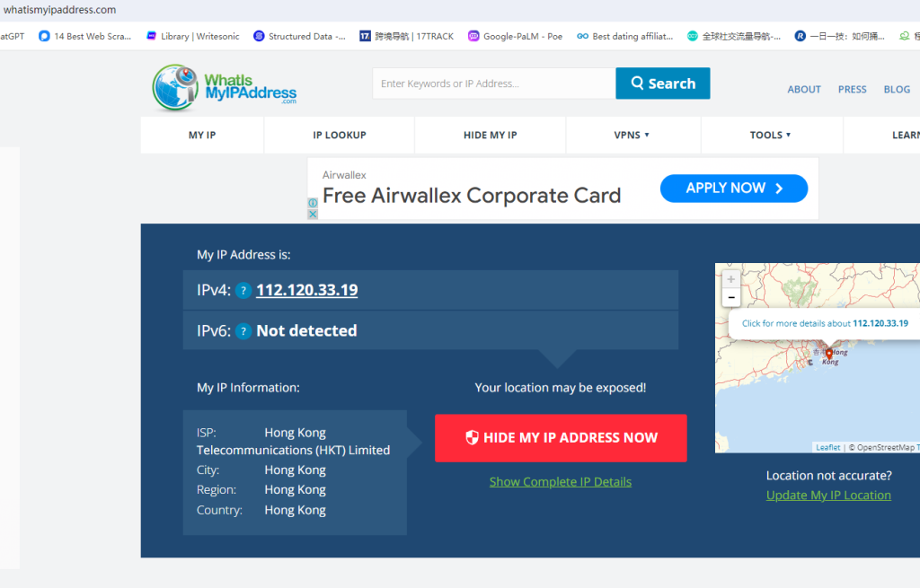
Task: Open the 17TRACK bookmark
Action: pos(406,37)
